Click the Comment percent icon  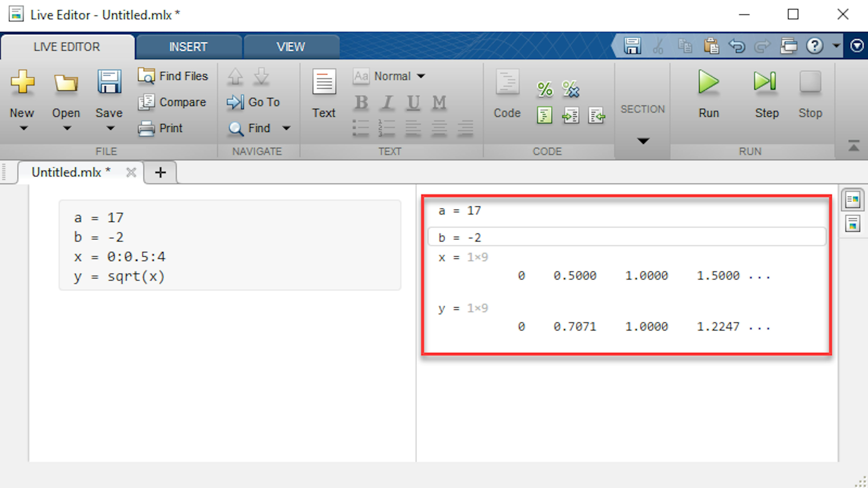[545, 89]
